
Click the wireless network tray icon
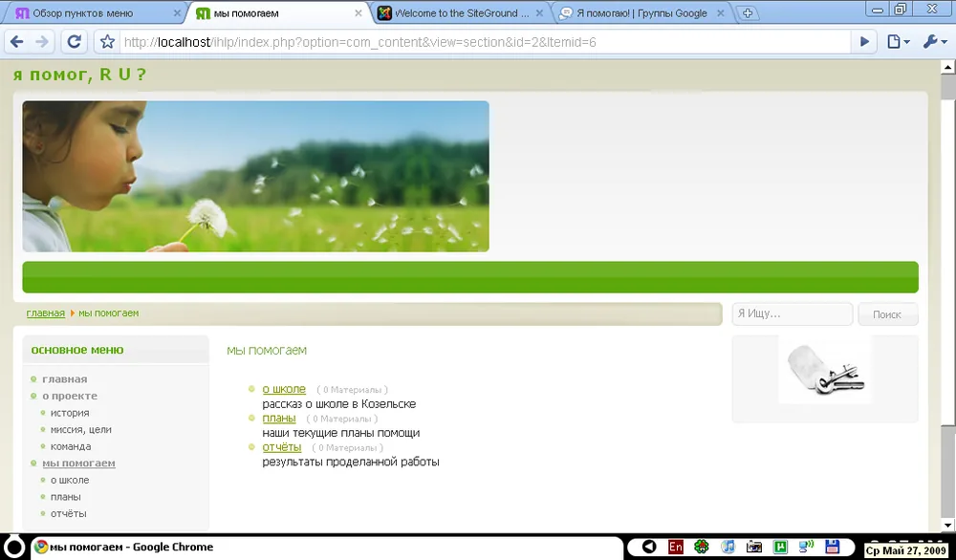[x=806, y=546]
